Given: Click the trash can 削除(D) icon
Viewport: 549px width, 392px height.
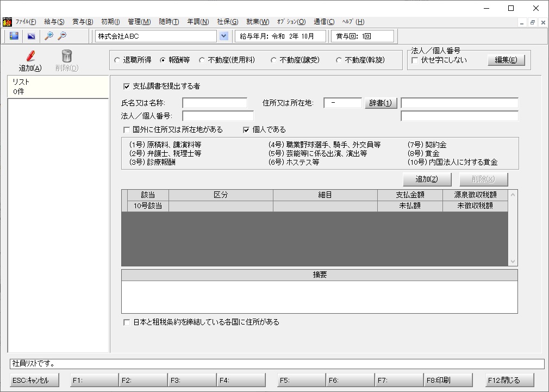Looking at the screenshot, I should coord(66,56).
